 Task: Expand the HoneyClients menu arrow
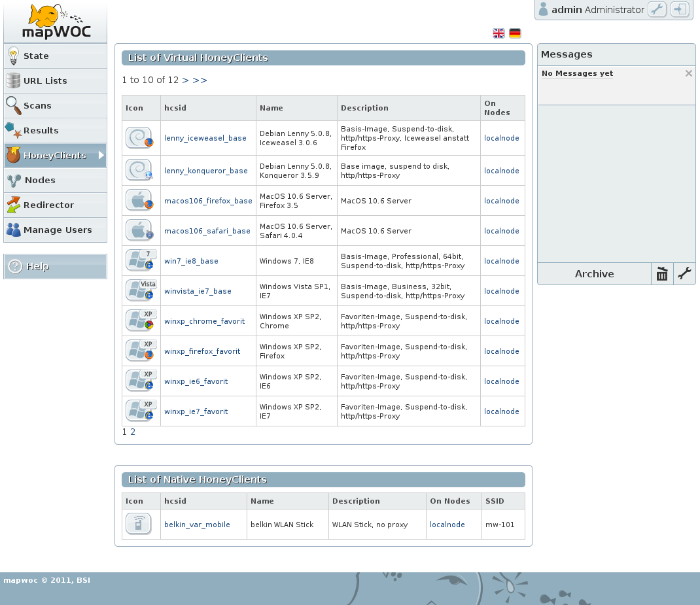[x=101, y=156]
